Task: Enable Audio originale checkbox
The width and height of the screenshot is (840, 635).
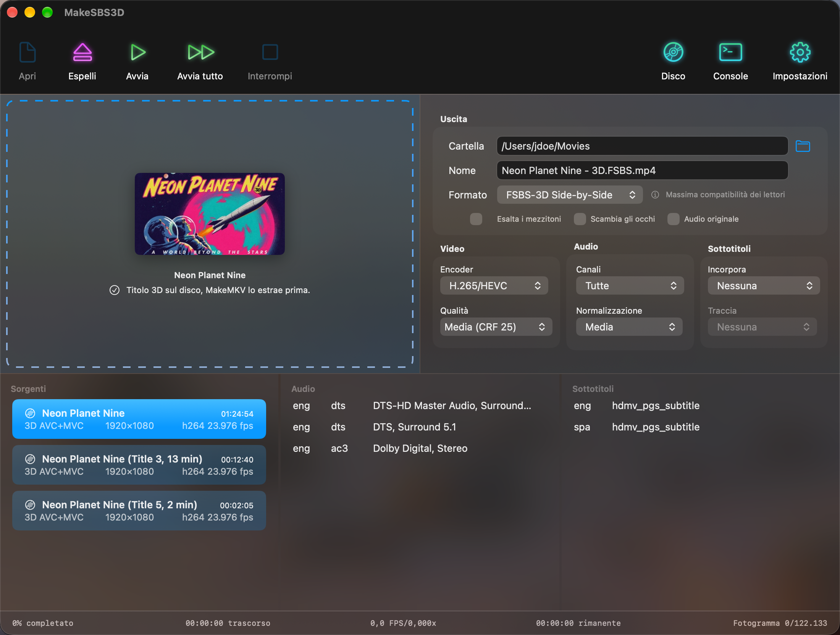Action: [x=673, y=219]
